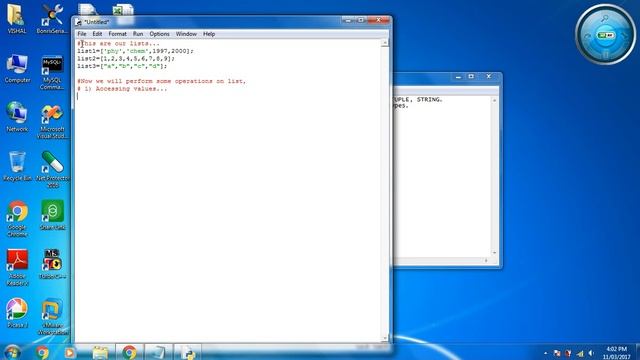The height and width of the screenshot is (360, 640).
Task: Click on the list1 code line
Action: coord(135,51)
